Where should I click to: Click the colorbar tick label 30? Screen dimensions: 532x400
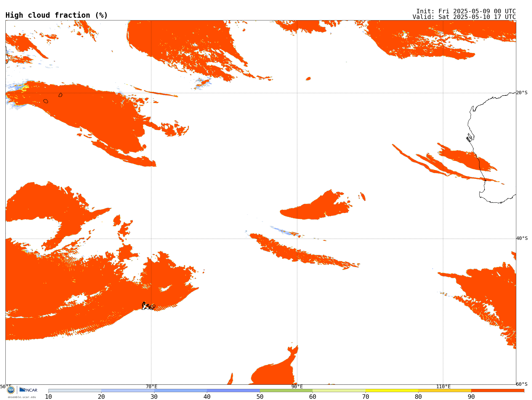[x=154, y=397]
